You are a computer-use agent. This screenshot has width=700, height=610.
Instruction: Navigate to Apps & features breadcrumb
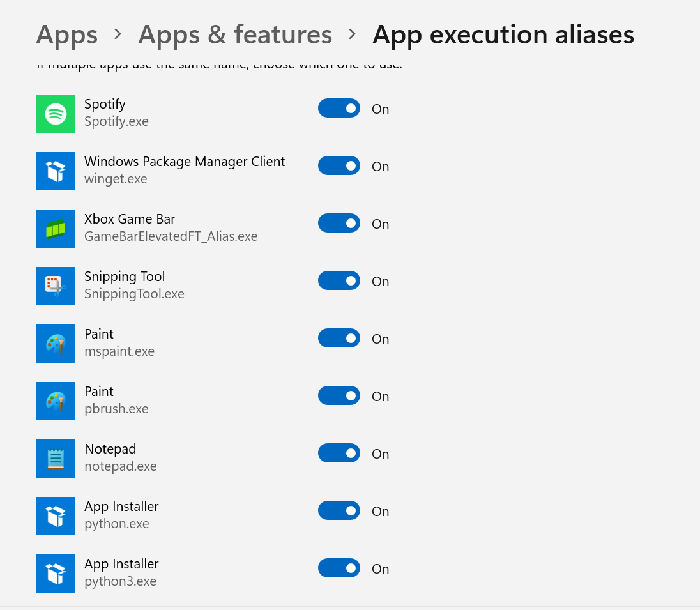tap(235, 34)
